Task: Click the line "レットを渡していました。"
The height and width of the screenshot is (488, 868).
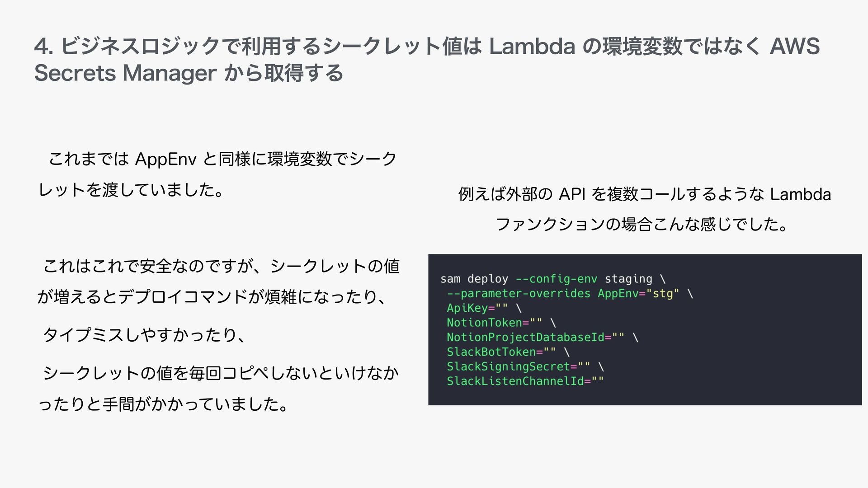Action: pos(131,190)
